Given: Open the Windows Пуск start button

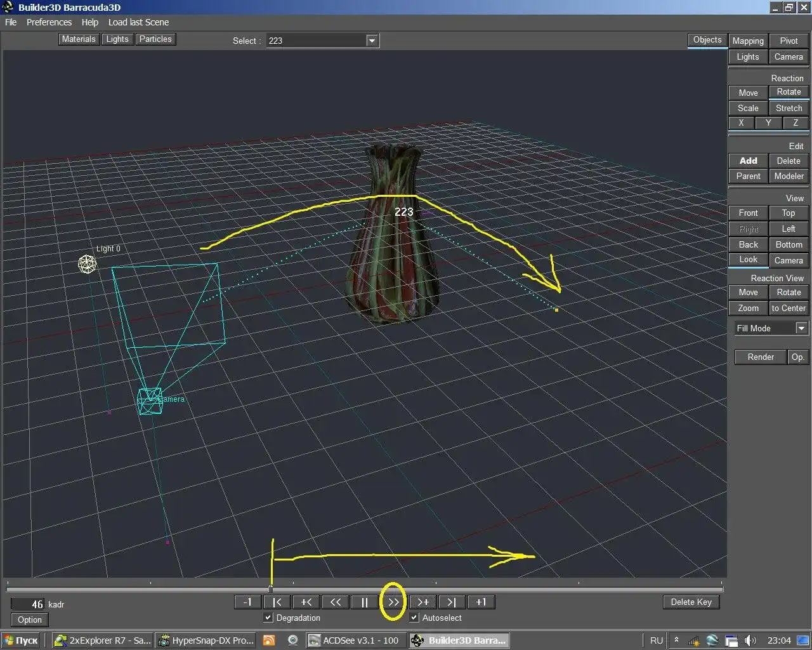Looking at the screenshot, I should point(21,640).
